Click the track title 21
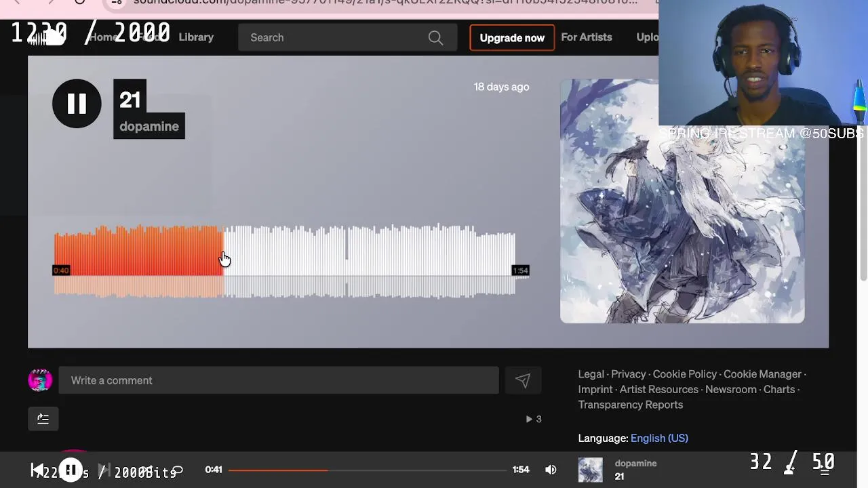 [130, 100]
